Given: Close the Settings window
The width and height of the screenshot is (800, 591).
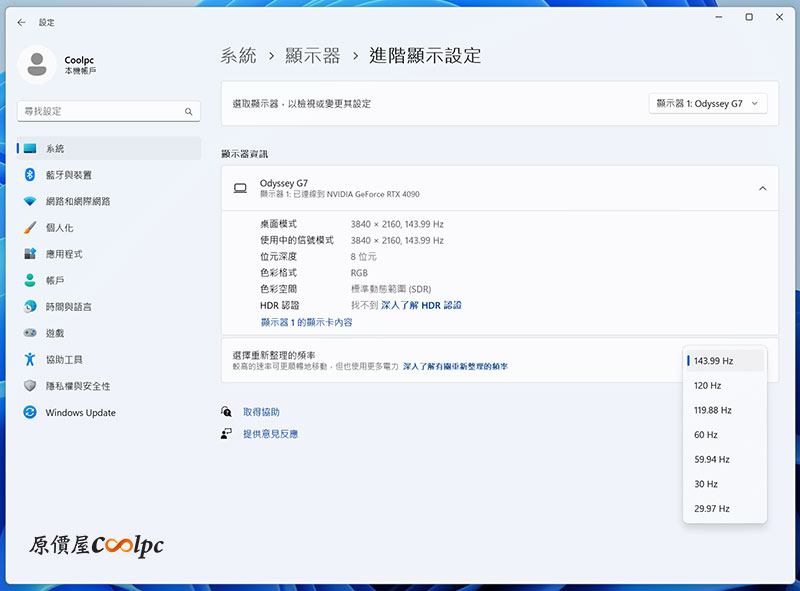Looking at the screenshot, I should click(x=779, y=17).
